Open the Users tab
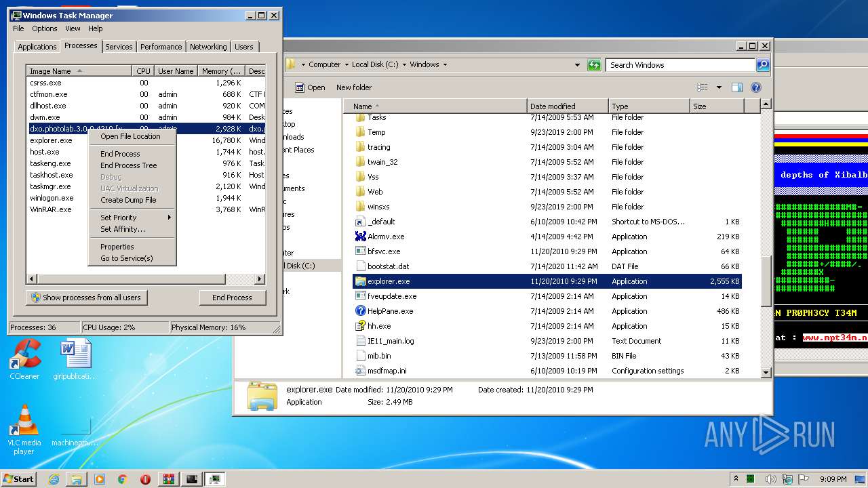The image size is (868, 488). 244,47
